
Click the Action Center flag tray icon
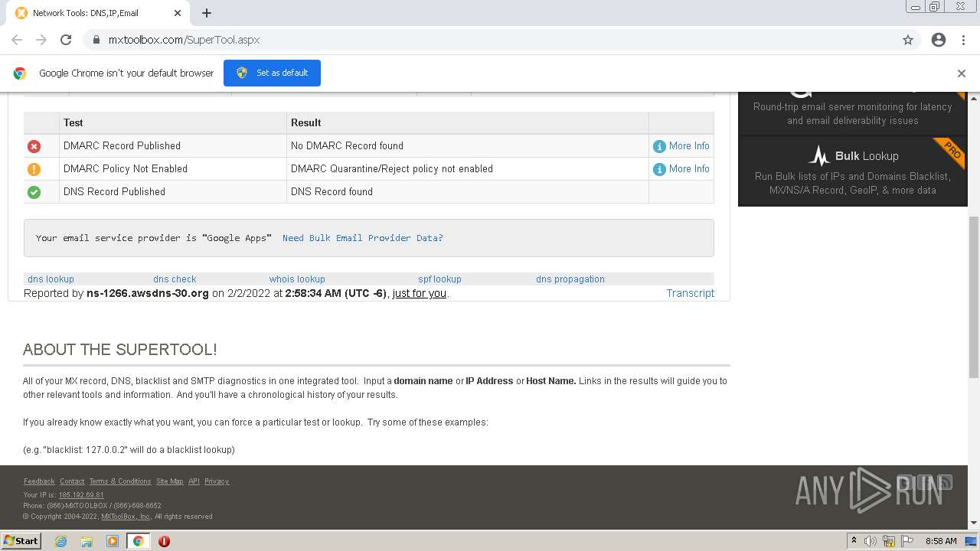(x=907, y=541)
